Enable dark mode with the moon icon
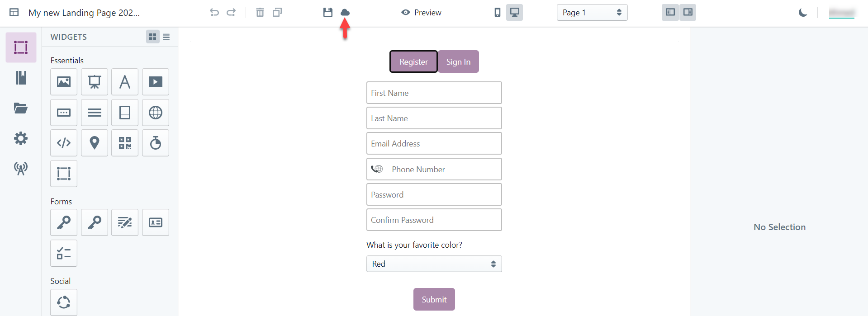Screen dimensions: 868x316 [802, 13]
